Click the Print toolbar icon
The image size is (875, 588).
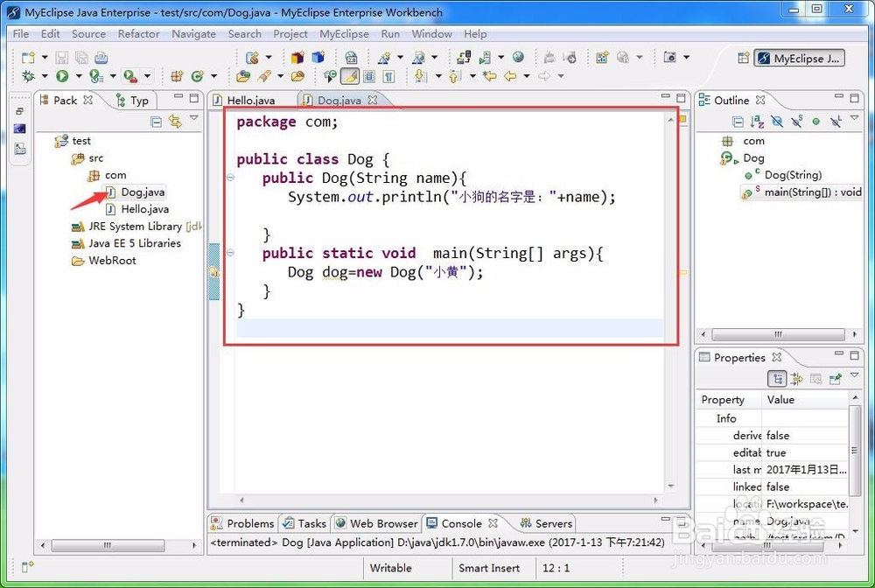101,58
